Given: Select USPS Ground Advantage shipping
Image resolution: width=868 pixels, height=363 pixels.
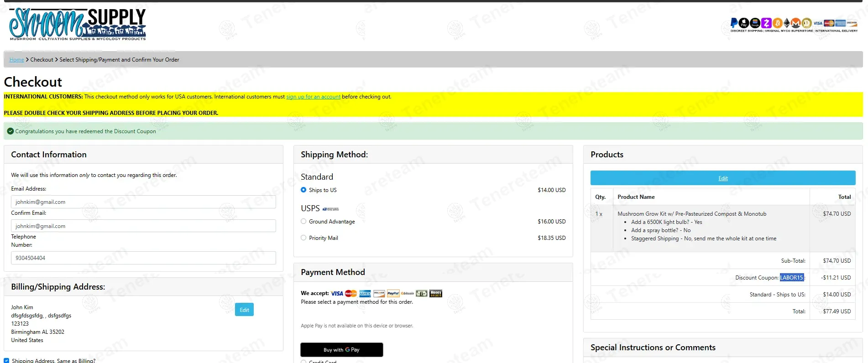Looking at the screenshot, I should coord(303,221).
